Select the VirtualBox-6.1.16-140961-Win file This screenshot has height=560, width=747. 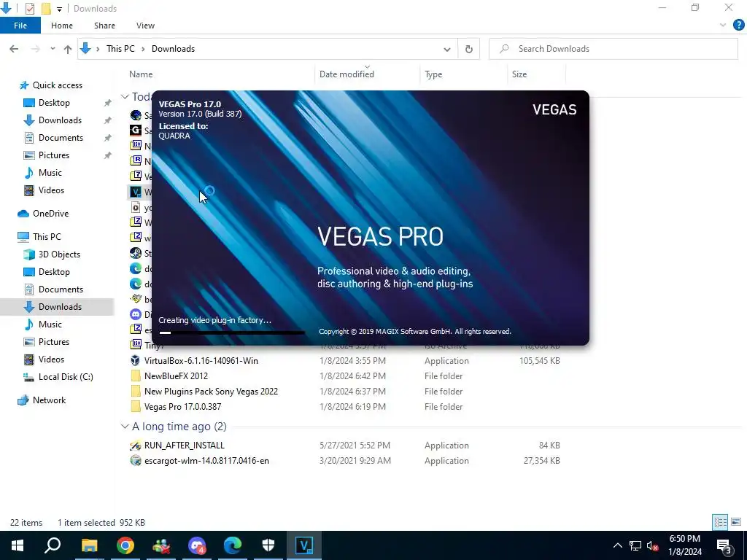[201, 360]
